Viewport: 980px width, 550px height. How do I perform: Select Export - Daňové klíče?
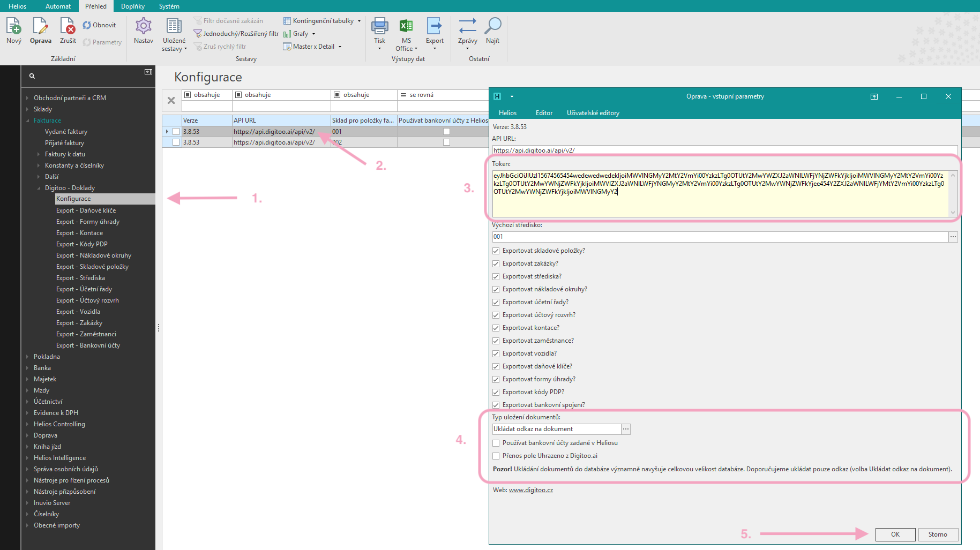(x=86, y=210)
